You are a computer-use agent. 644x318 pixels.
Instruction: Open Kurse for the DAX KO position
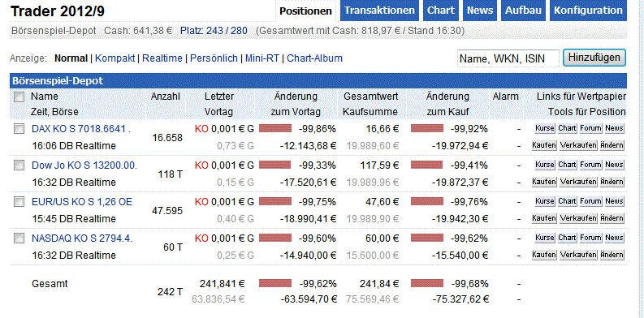545,128
